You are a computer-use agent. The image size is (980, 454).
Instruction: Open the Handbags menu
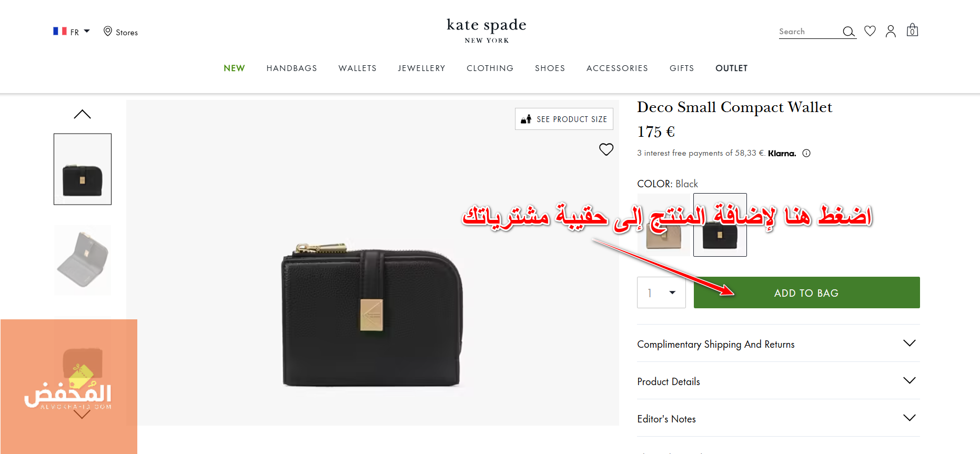291,68
